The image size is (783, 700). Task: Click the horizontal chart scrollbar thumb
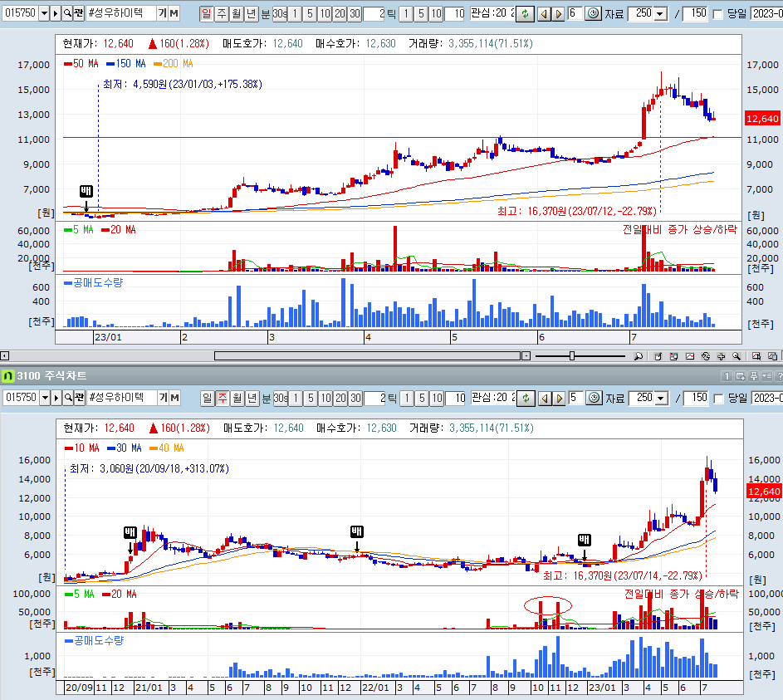coord(368,356)
